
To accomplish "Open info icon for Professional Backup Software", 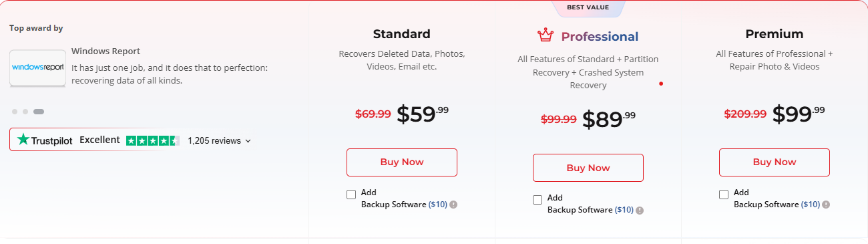I will pyautogui.click(x=640, y=210).
